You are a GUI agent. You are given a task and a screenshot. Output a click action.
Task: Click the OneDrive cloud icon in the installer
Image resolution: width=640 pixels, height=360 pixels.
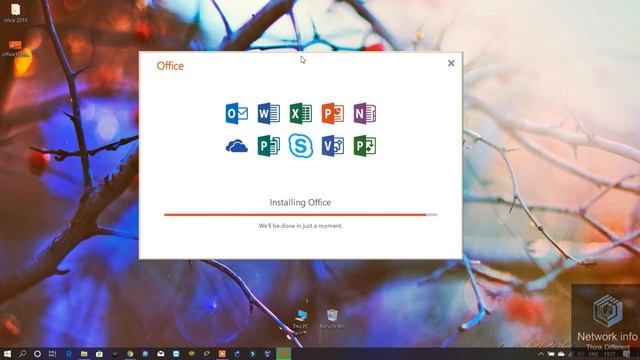[x=237, y=146]
